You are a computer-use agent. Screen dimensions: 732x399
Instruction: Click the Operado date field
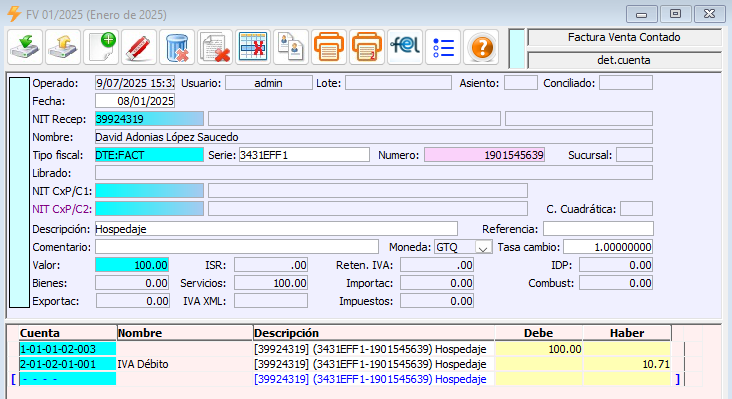coord(135,83)
